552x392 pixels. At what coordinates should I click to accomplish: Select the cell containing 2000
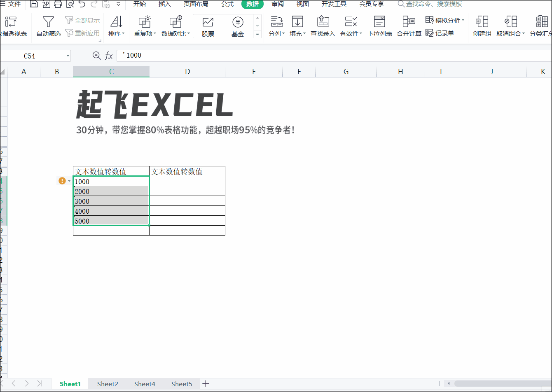pos(111,191)
